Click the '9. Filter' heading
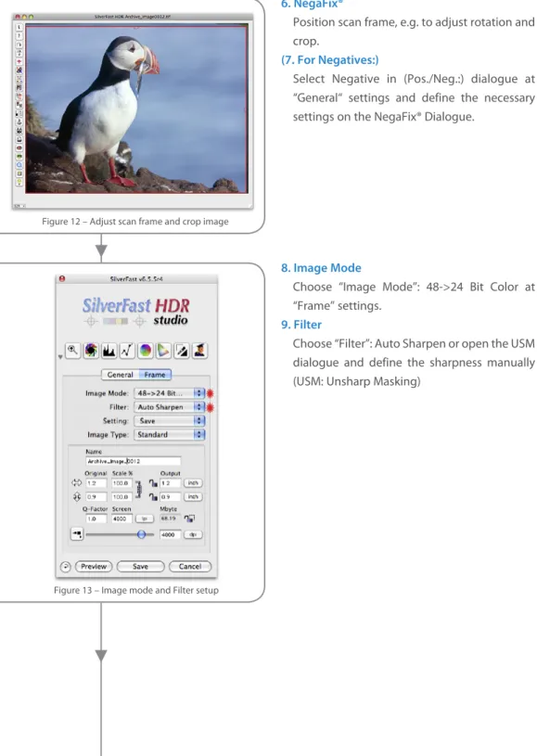Viewport: 537px width, 756px height. click(x=301, y=325)
